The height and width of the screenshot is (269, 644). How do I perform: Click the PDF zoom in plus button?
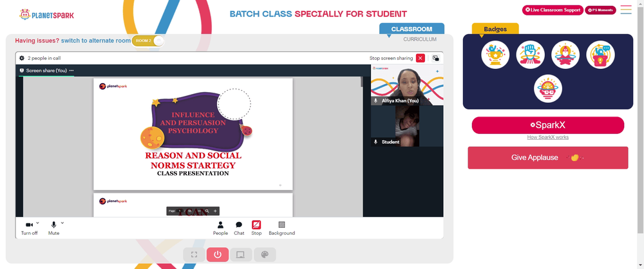[x=215, y=211]
